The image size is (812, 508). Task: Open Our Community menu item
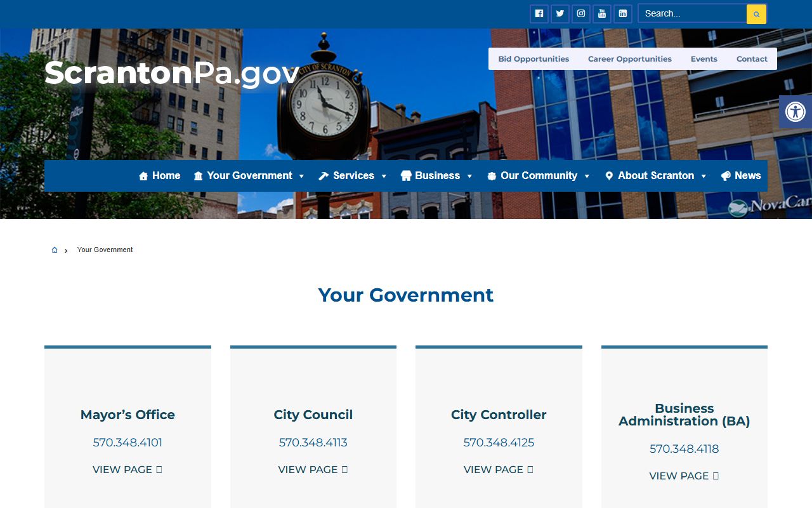click(x=539, y=176)
